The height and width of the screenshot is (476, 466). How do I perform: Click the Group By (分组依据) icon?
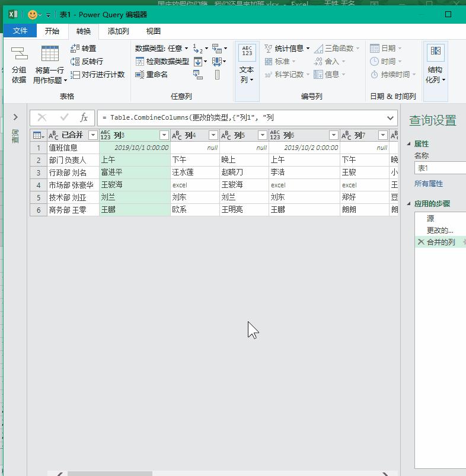[19, 53]
